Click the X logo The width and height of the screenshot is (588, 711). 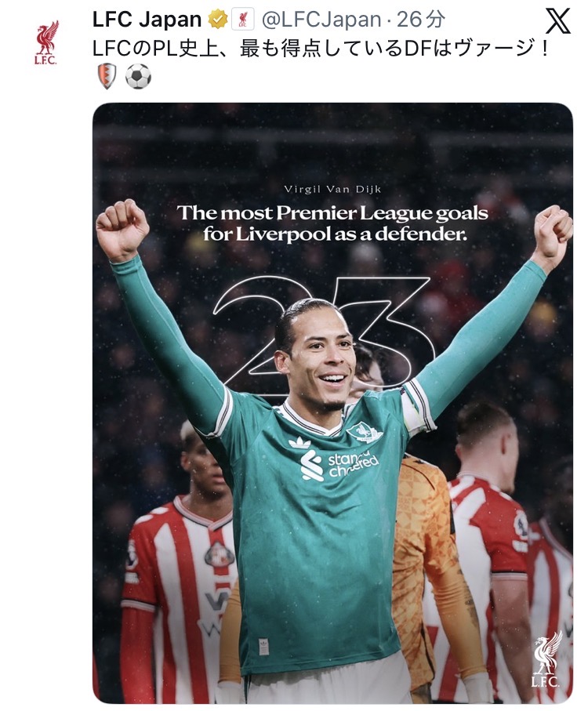[x=558, y=20]
